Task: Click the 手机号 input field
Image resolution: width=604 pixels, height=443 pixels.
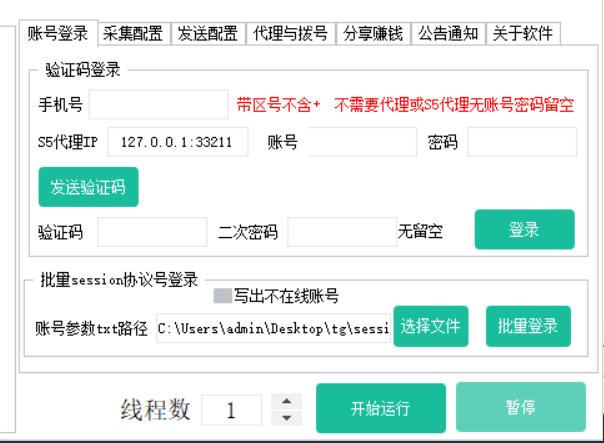Action: (160, 104)
